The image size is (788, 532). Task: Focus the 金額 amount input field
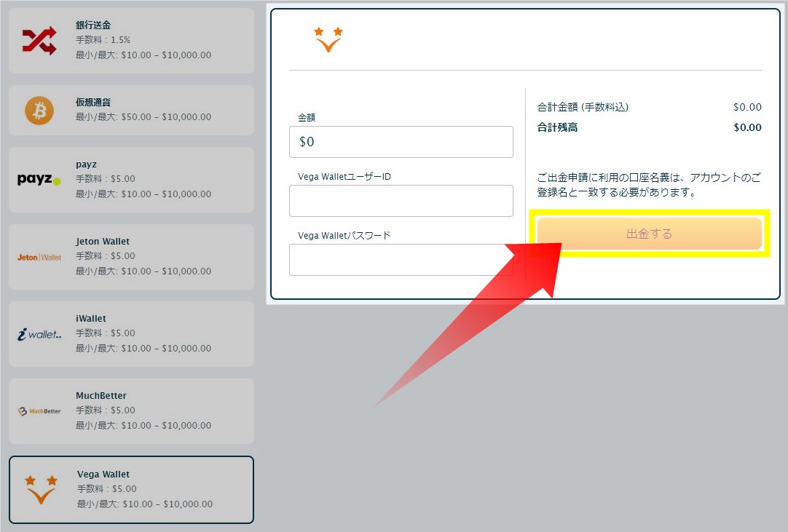[x=401, y=142]
